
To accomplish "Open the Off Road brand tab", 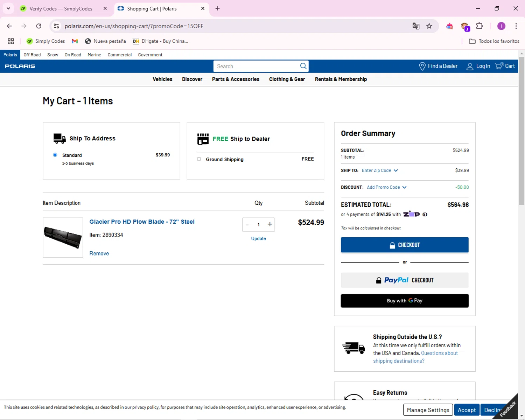I will click(32, 55).
